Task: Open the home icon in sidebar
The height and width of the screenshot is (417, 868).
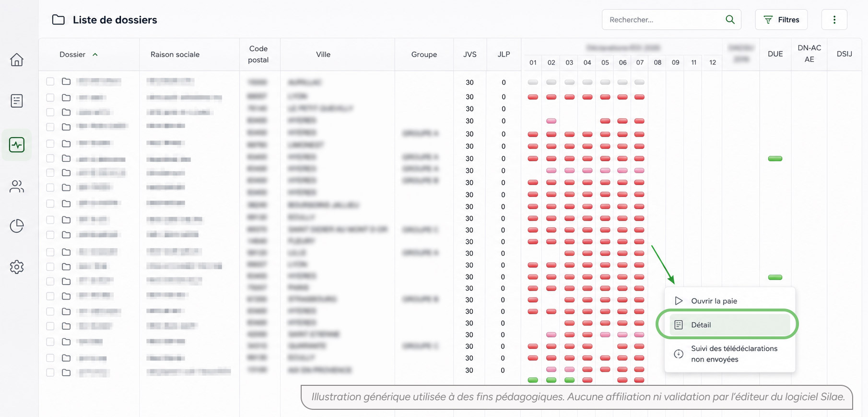Action: pos(17,60)
